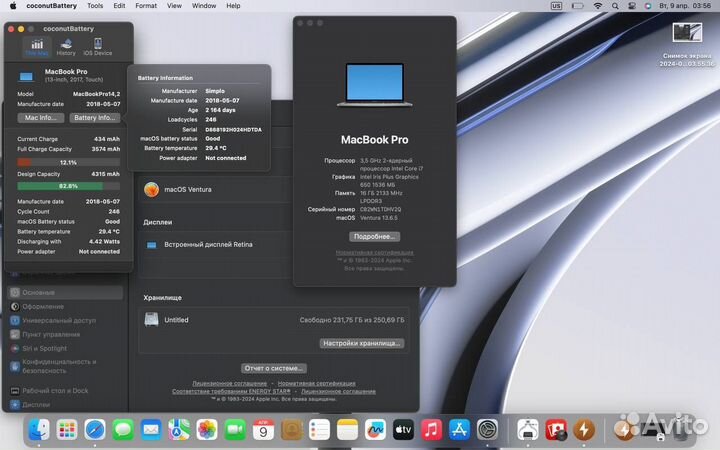Select Оформление in Settings sidebar
Viewport: 720px width, 450px height.
pyautogui.click(x=66, y=306)
